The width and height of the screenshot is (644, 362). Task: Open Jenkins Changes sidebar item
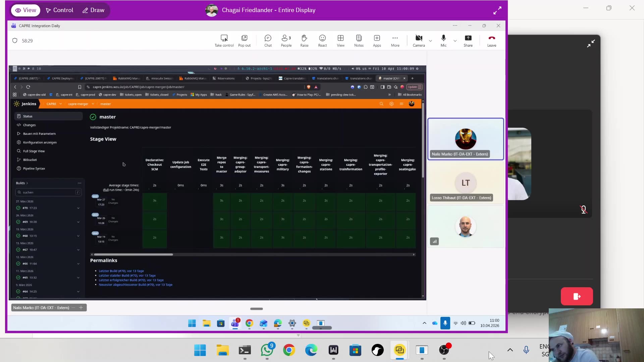click(x=29, y=125)
